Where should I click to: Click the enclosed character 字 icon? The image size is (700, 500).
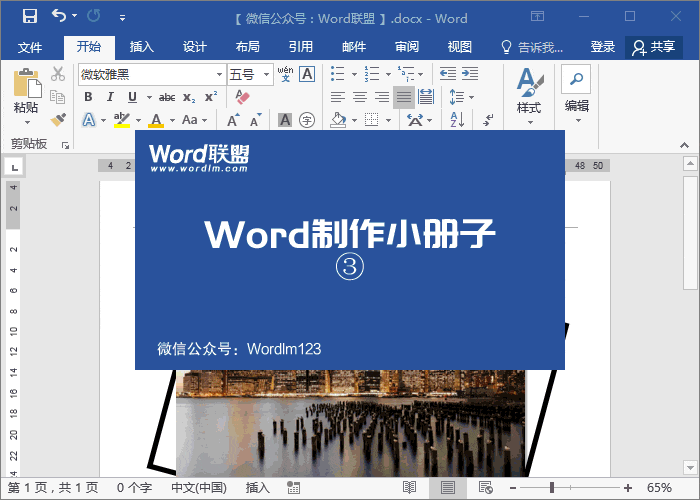(307, 120)
